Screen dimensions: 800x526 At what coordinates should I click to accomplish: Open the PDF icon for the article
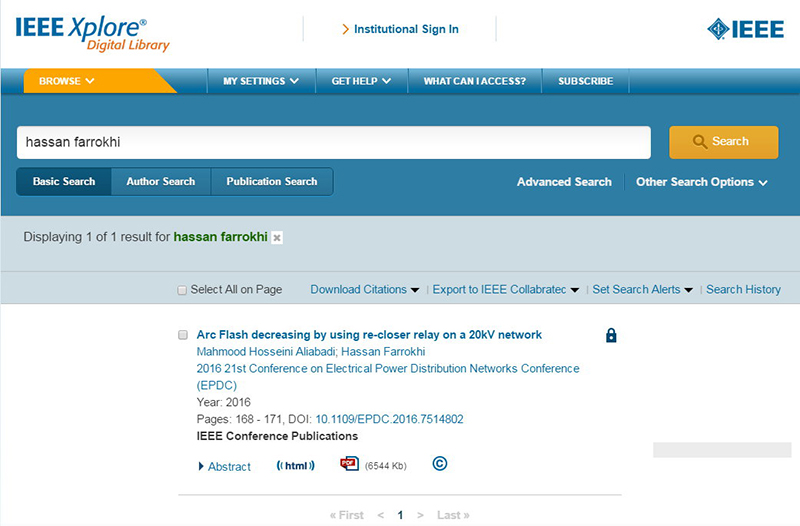coord(349,463)
